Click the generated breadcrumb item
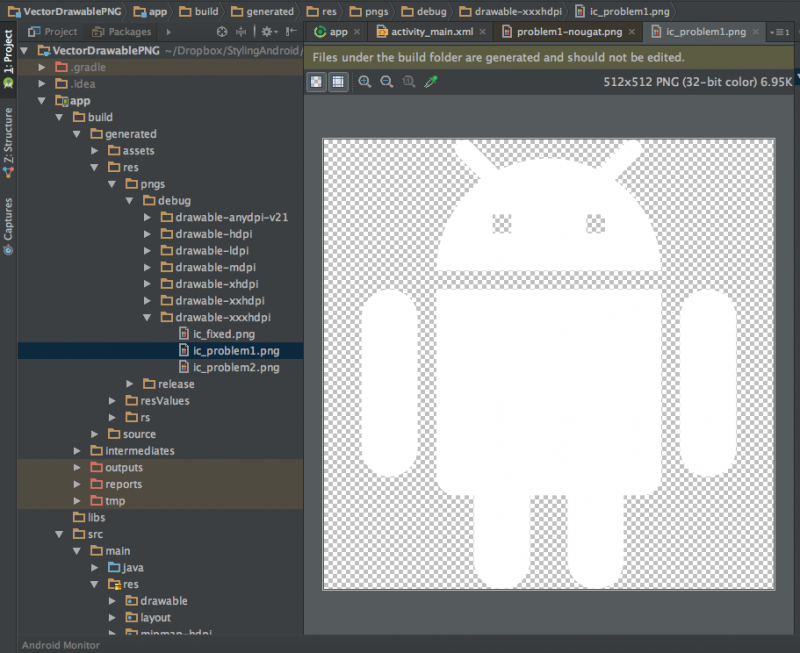The image size is (800, 653). pyautogui.click(x=263, y=11)
